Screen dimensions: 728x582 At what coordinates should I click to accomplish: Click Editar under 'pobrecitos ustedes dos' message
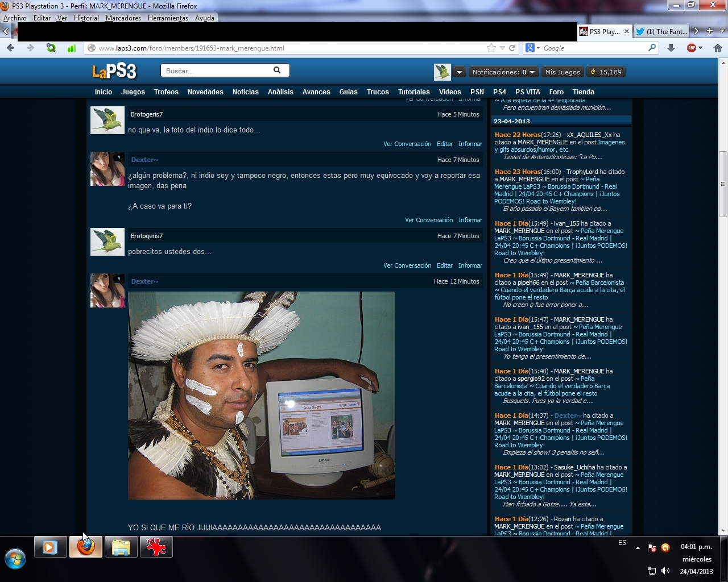pyautogui.click(x=445, y=265)
